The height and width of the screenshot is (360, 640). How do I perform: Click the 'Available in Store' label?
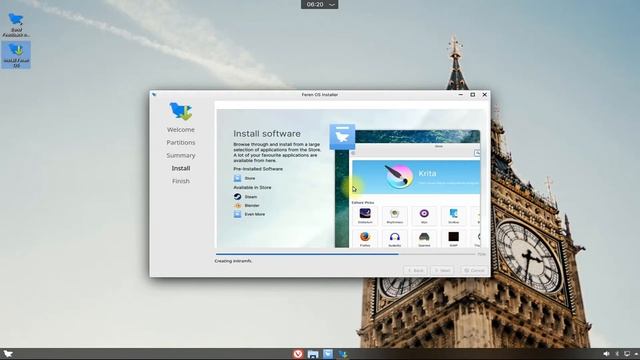[x=252, y=187]
